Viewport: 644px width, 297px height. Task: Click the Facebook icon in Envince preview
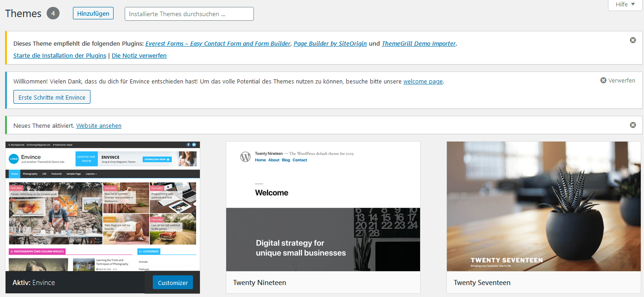pyautogui.click(x=188, y=144)
